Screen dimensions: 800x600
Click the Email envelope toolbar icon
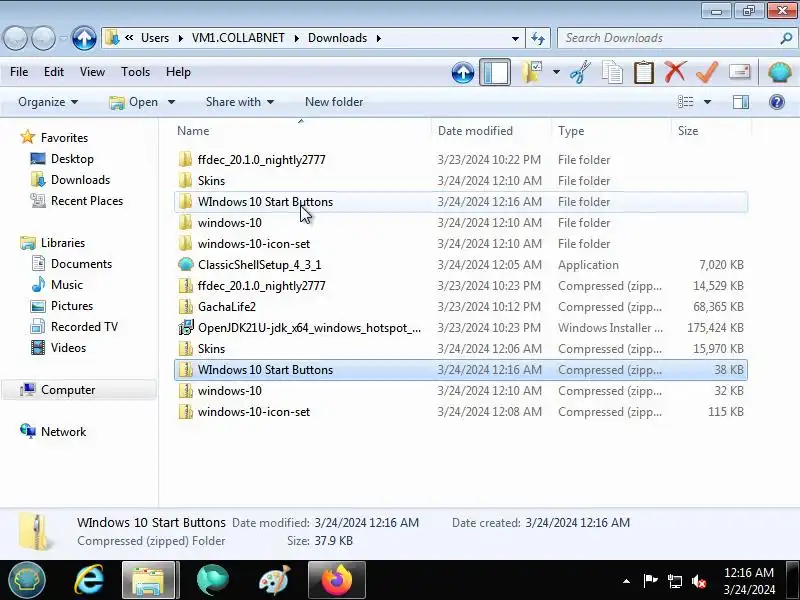tap(739, 72)
